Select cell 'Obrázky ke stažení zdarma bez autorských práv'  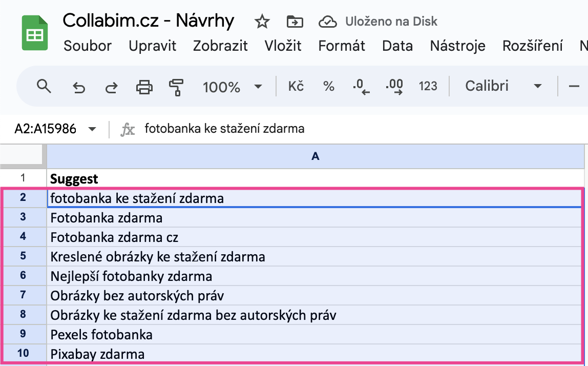pyautogui.click(x=316, y=315)
